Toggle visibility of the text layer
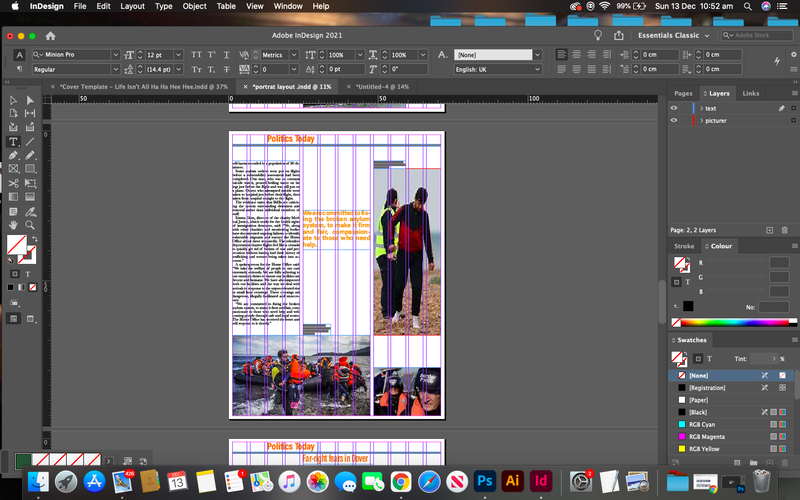Viewport: 800px width, 500px height. coord(674,108)
